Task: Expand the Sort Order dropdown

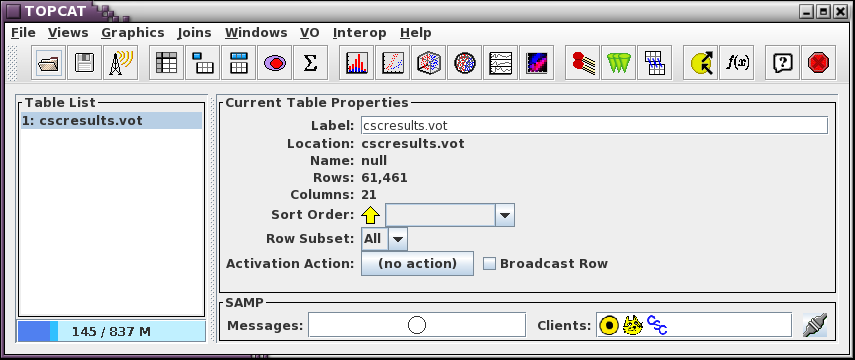Action: pos(504,215)
